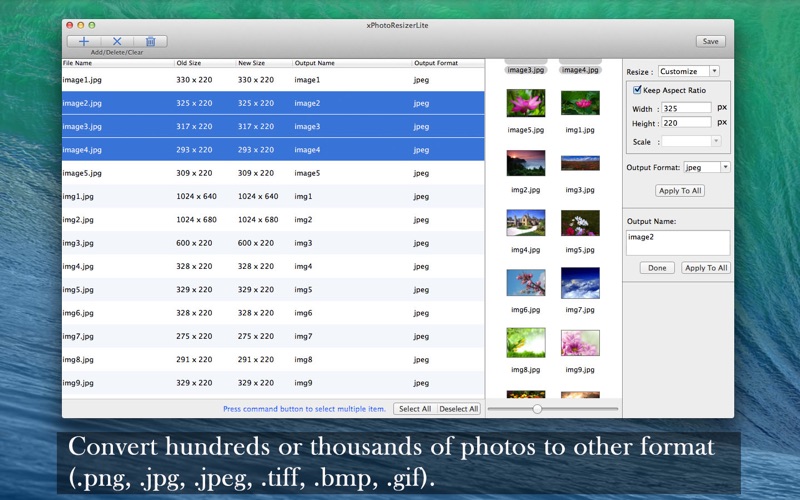The image size is (800, 500).
Task: Click the Done button
Action: pyautogui.click(x=657, y=268)
